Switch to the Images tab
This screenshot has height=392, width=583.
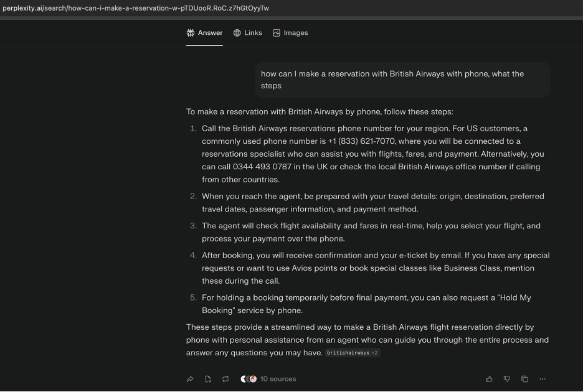point(290,33)
